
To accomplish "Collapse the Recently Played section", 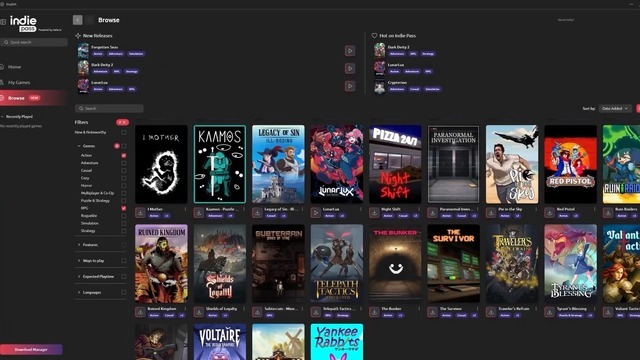I will click(3, 117).
